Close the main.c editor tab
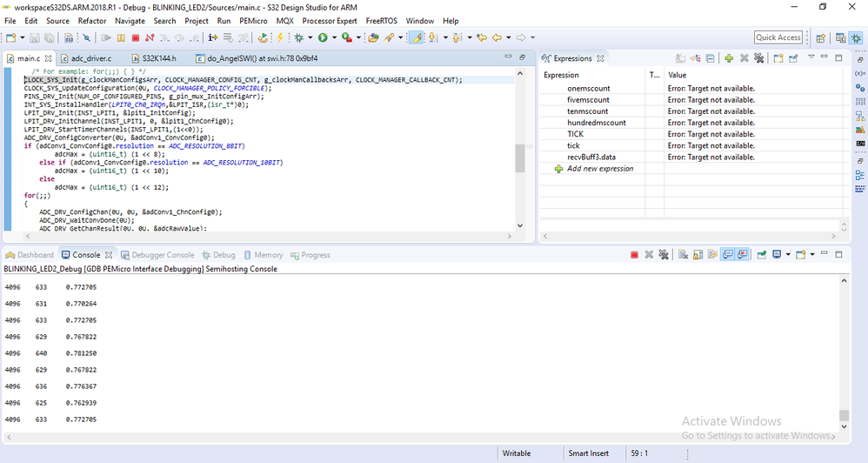This screenshot has width=868, height=463. pos(48,58)
